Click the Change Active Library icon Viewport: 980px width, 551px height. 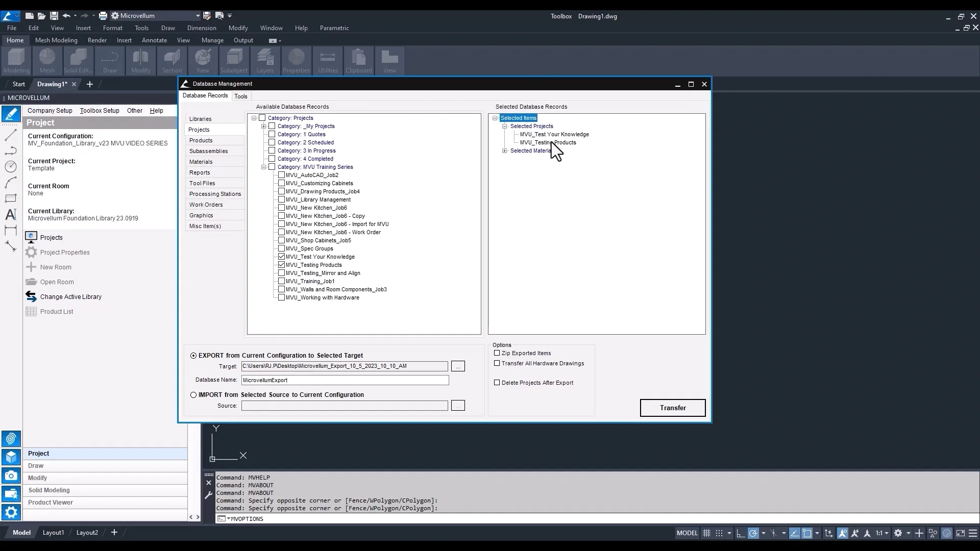coord(31,296)
